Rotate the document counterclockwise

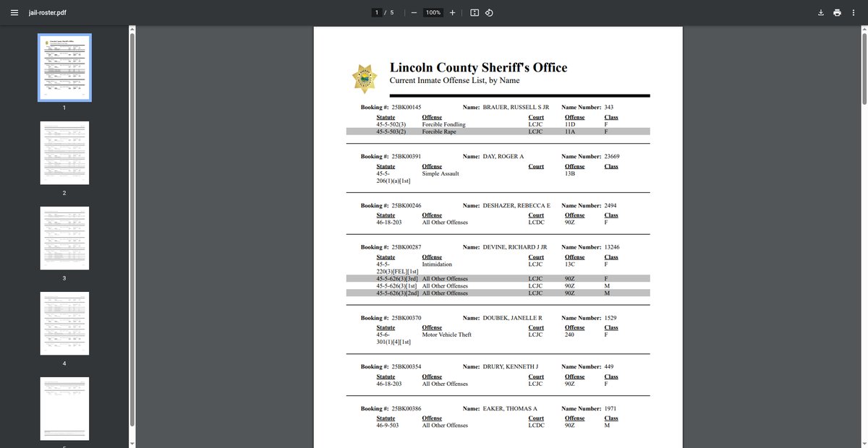(489, 13)
